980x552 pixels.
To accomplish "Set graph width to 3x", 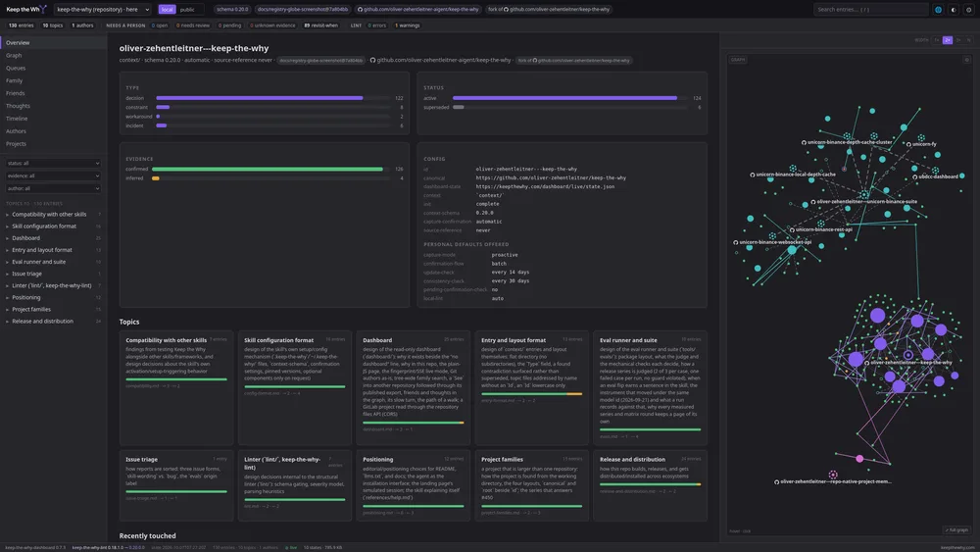I will [x=958, y=40].
